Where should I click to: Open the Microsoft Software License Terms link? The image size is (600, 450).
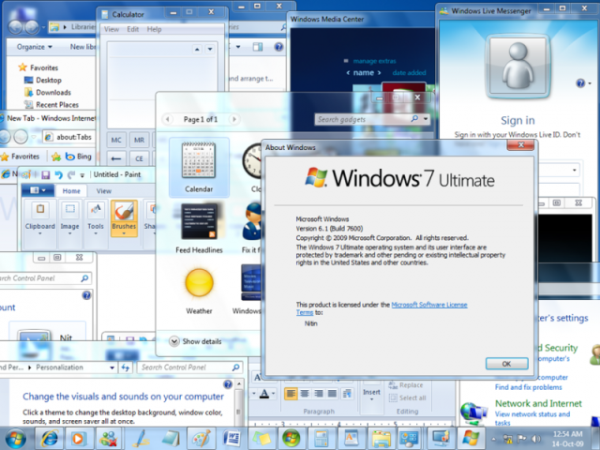pos(429,305)
